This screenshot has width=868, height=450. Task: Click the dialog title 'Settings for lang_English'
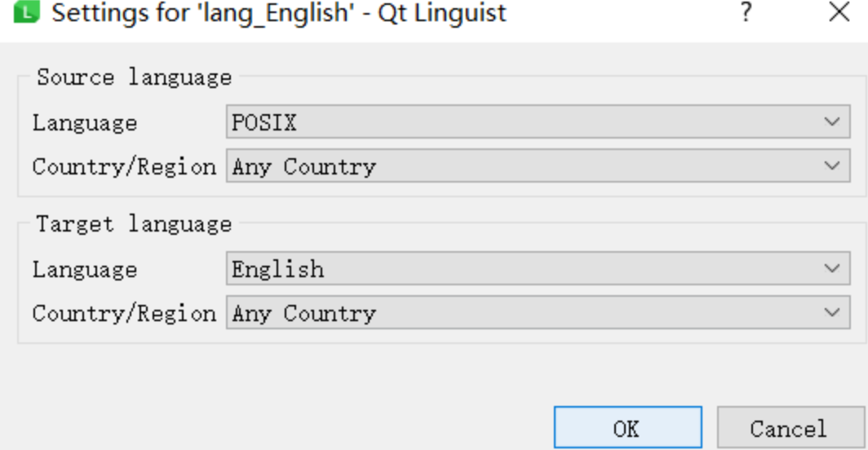click(279, 13)
